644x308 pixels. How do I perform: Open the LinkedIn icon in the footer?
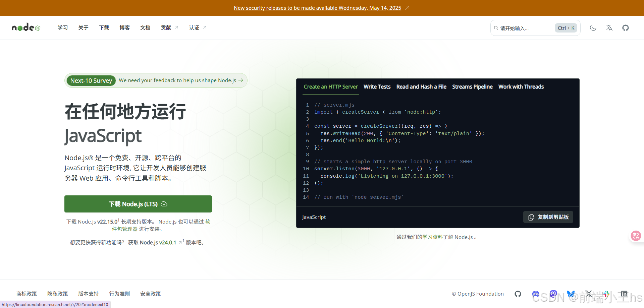pyautogui.click(x=624, y=294)
